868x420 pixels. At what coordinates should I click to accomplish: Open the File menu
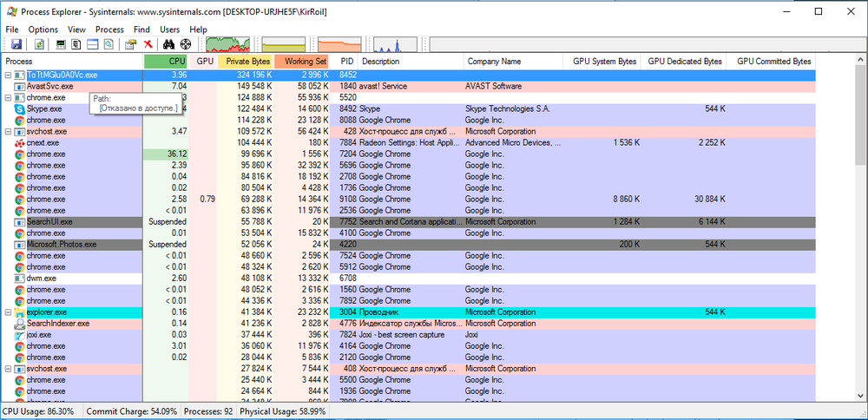point(11,30)
